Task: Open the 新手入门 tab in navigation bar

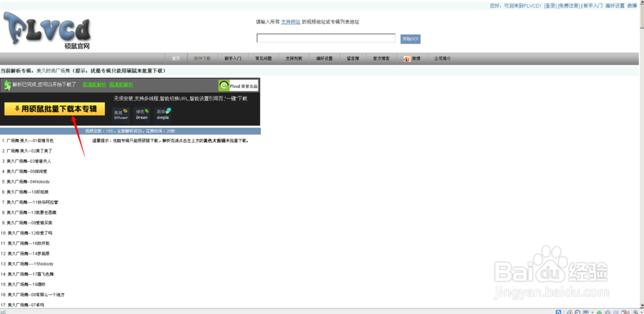Action: tap(232, 59)
